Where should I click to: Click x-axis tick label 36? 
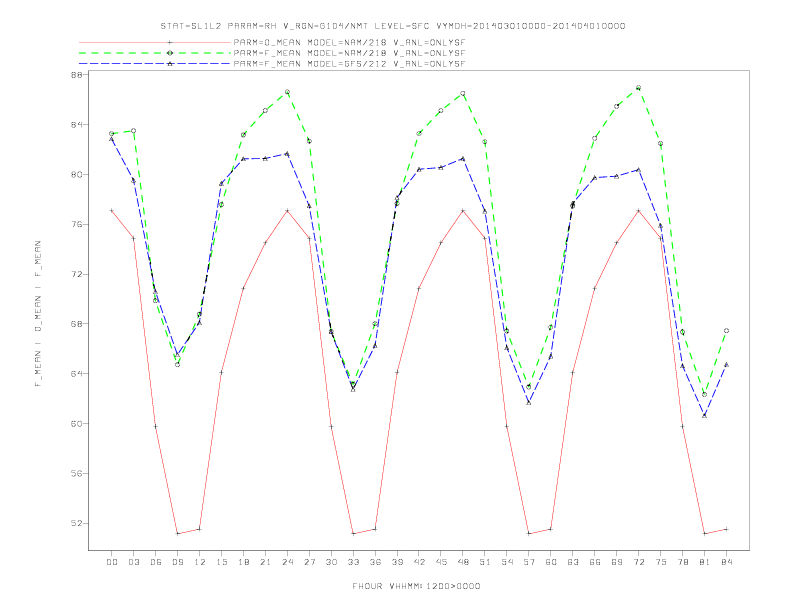[375, 562]
